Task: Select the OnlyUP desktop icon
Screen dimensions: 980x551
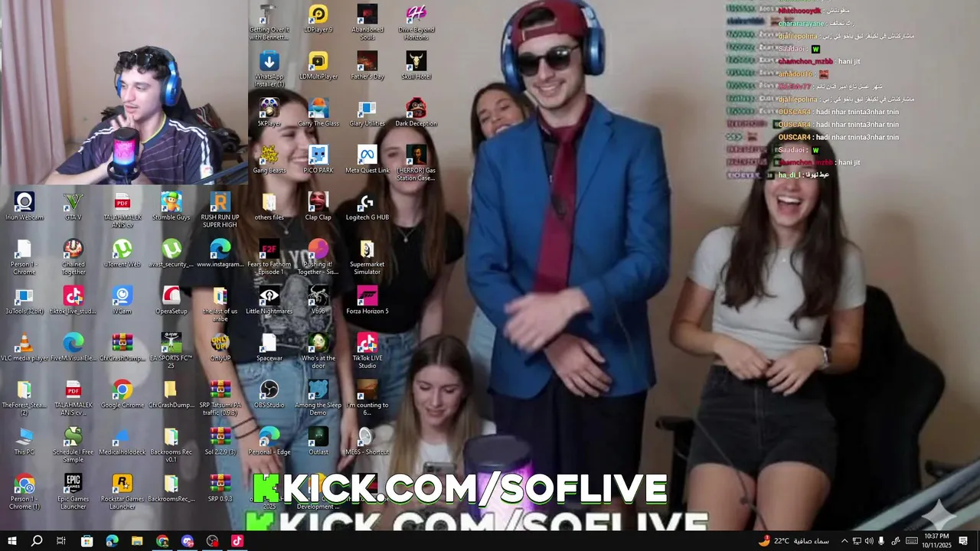Action: pos(220,347)
